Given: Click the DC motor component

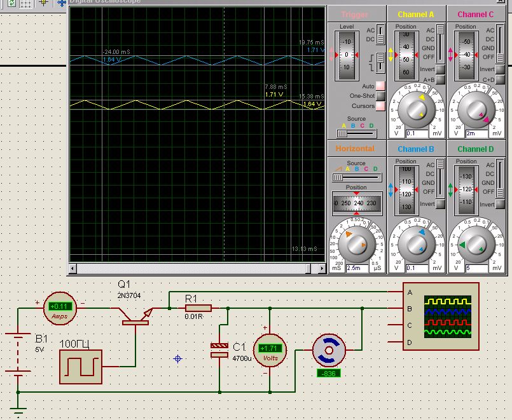Looking at the screenshot, I should click(329, 350).
